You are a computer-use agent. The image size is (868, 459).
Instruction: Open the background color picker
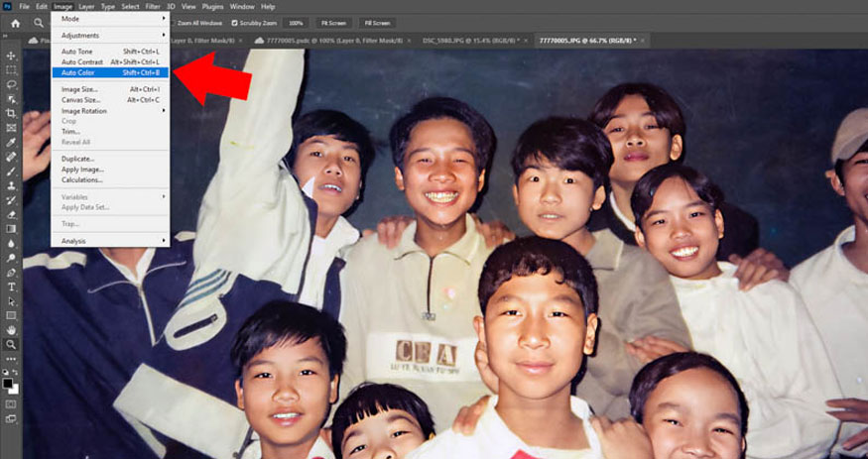(x=15, y=390)
